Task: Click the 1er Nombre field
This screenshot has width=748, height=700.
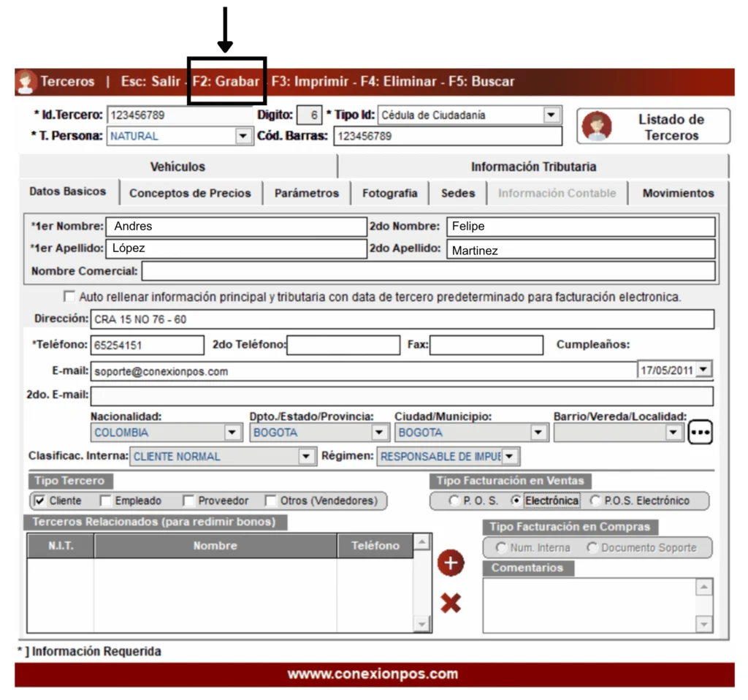Action: coord(236,227)
